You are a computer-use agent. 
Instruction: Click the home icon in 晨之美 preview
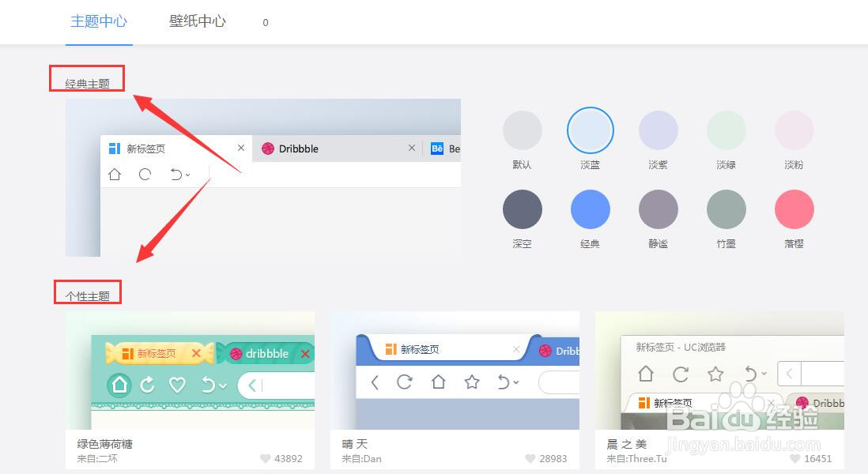click(x=646, y=374)
